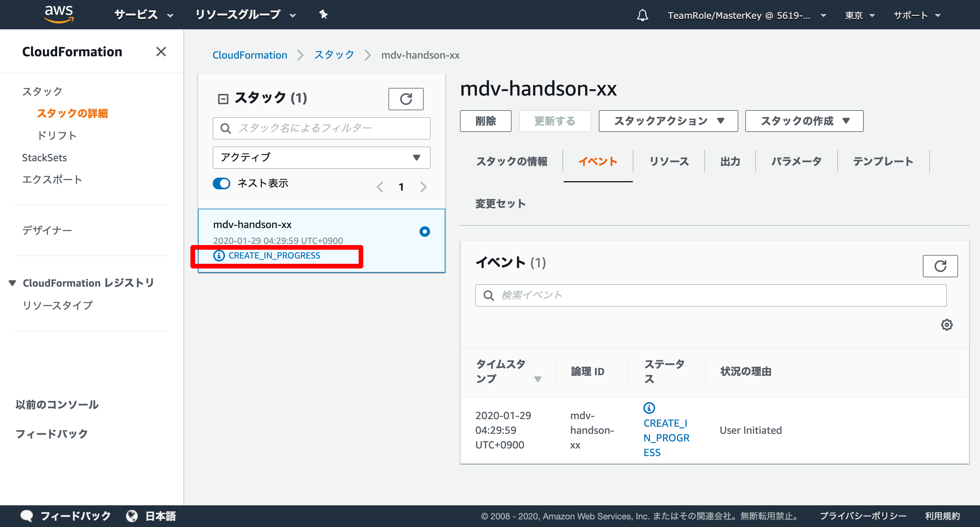980x527 pixels.
Task: Open the notifications bell
Action: (642, 15)
